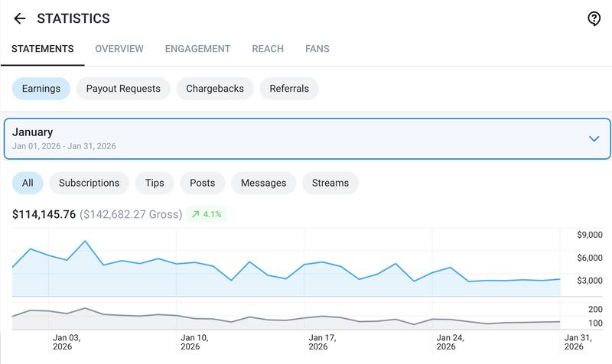
Task: Filter earnings by Subscriptions
Action: point(89,183)
